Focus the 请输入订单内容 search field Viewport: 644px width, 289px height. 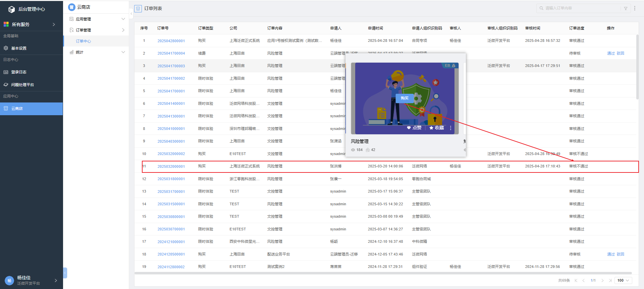582,8
